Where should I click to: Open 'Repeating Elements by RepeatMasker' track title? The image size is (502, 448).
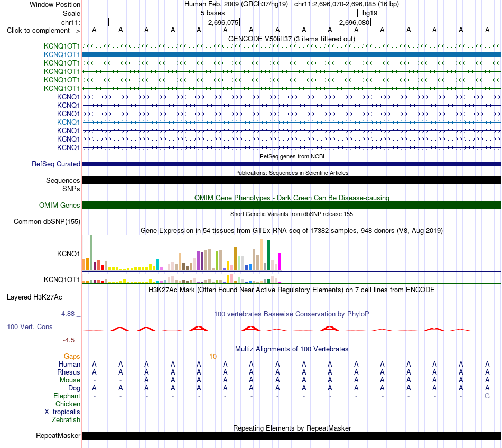[292, 428]
